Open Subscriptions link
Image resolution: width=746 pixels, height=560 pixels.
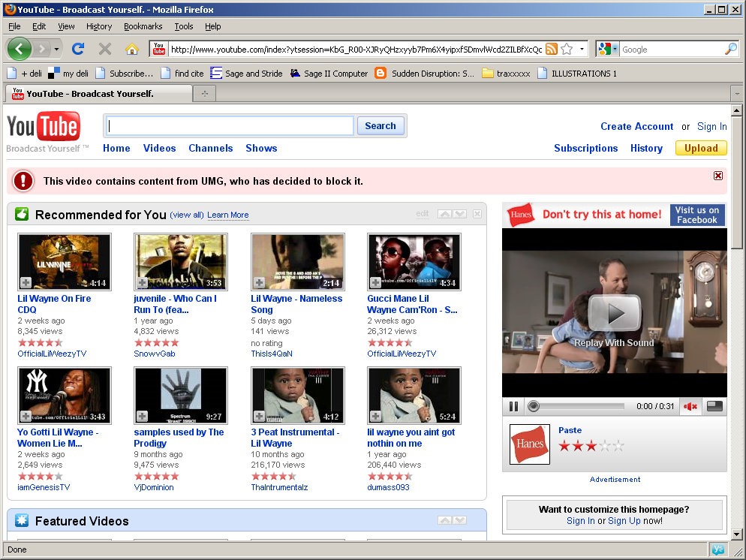point(585,148)
